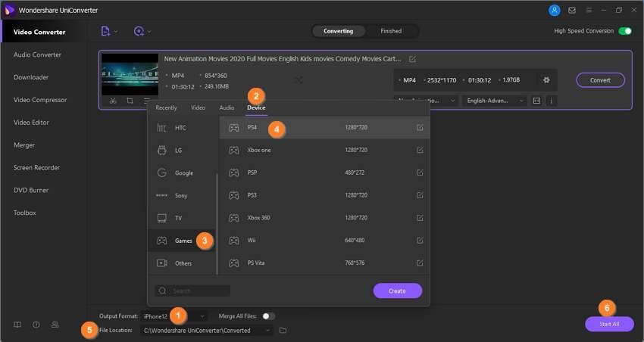Screen dimensions: 644x342
Task: Open the English-Advan subtitle dropdown
Action: pyautogui.click(x=494, y=101)
